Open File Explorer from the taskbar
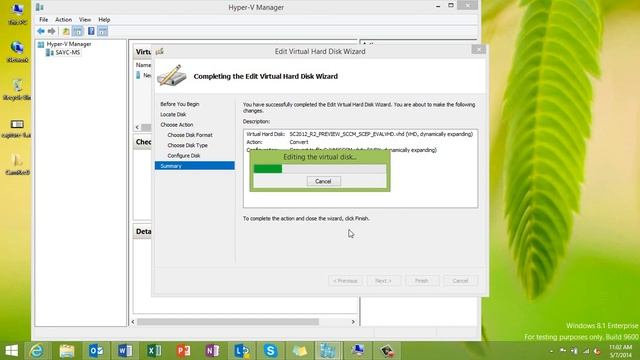This screenshot has width=640, height=360. (67, 351)
